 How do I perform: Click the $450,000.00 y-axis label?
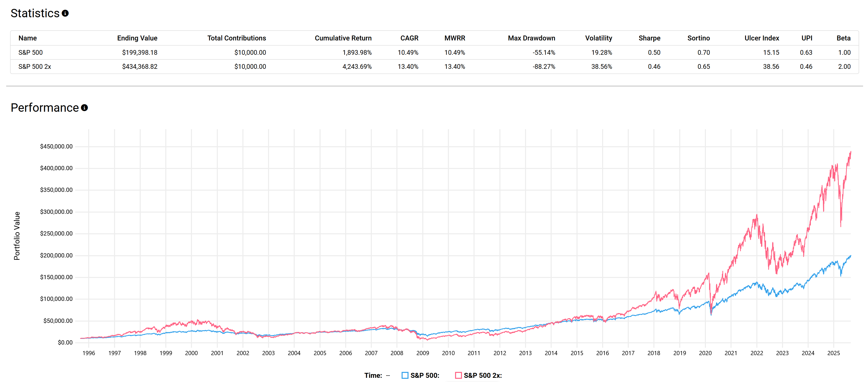[x=56, y=147]
